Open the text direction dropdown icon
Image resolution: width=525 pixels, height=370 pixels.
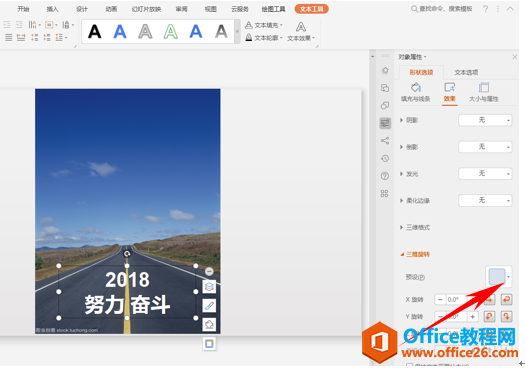(34, 24)
